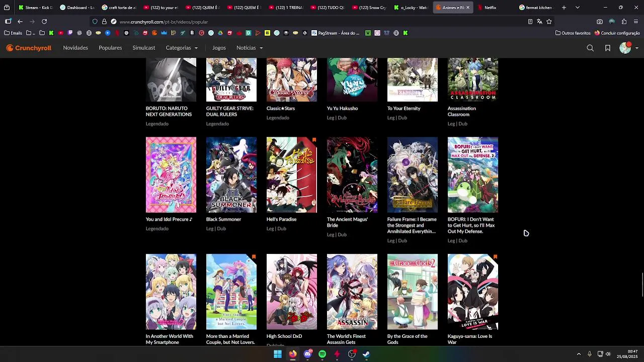Open Spotify from the taskbar
The width and height of the screenshot is (644, 362).
323,354
